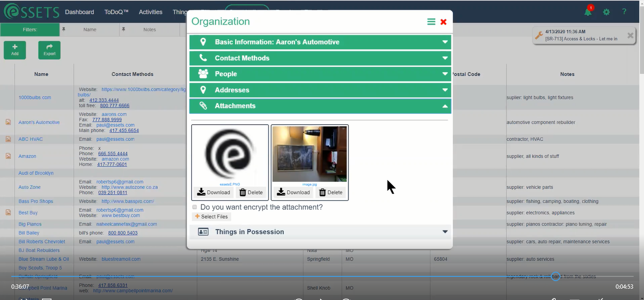Click the 800.800.5403 phone link
Viewport: 644px width, 300px height.
coord(123,233)
